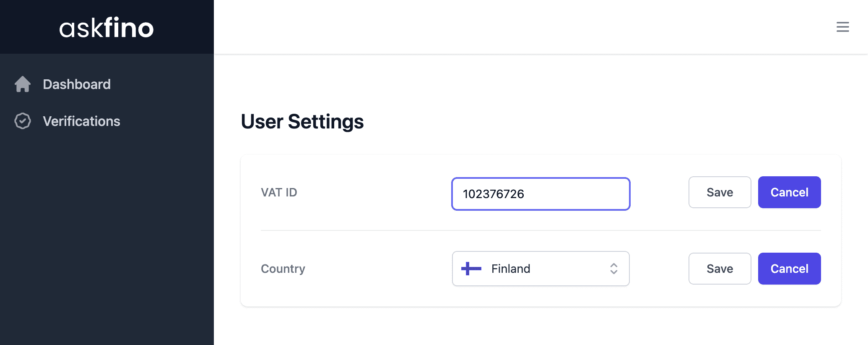Open Verifications in the sidebar
Image resolution: width=868 pixels, height=345 pixels.
(81, 121)
